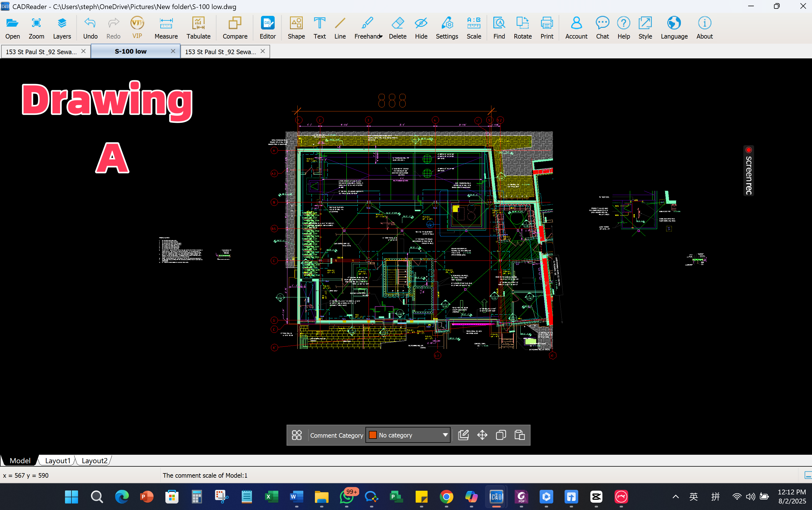812x510 pixels.
Task: Open Excel from the taskbar
Action: pyautogui.click(x=272, y=497)
